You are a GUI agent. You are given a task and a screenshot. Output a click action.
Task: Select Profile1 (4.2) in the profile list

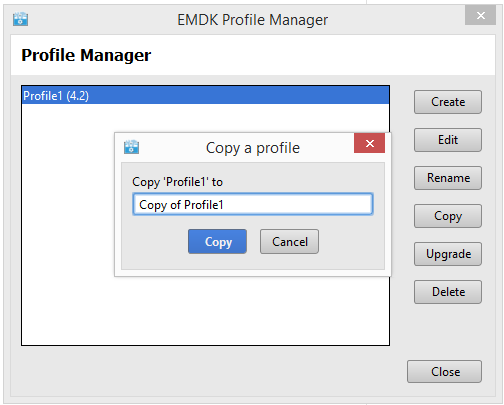(x=205, y=96)
